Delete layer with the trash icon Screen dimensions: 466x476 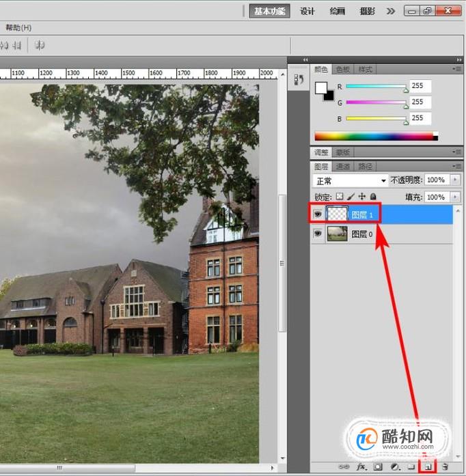(x=445, y=466)
